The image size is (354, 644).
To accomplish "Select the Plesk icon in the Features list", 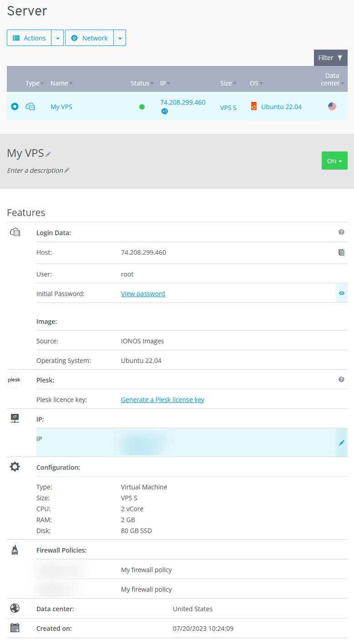I will click(14, 380).
